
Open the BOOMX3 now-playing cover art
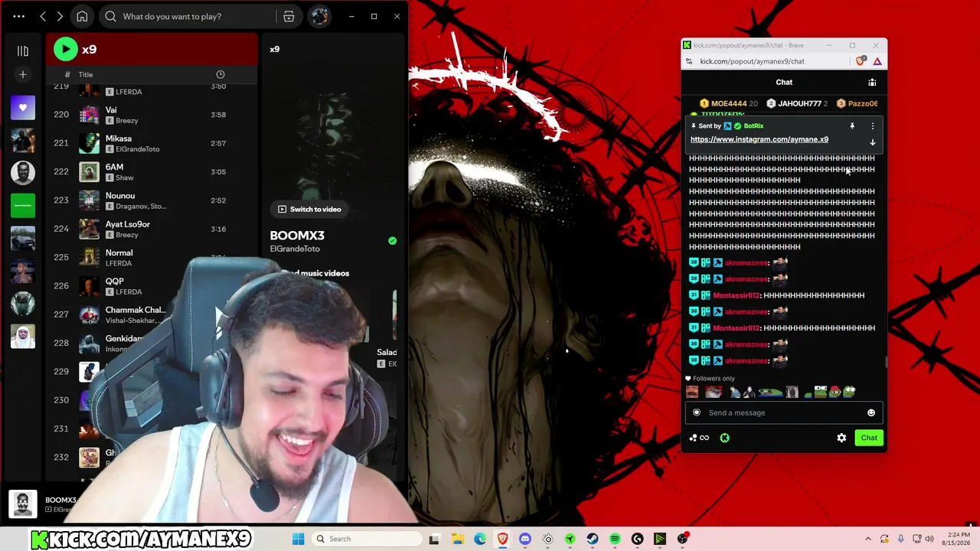point(22,504)
